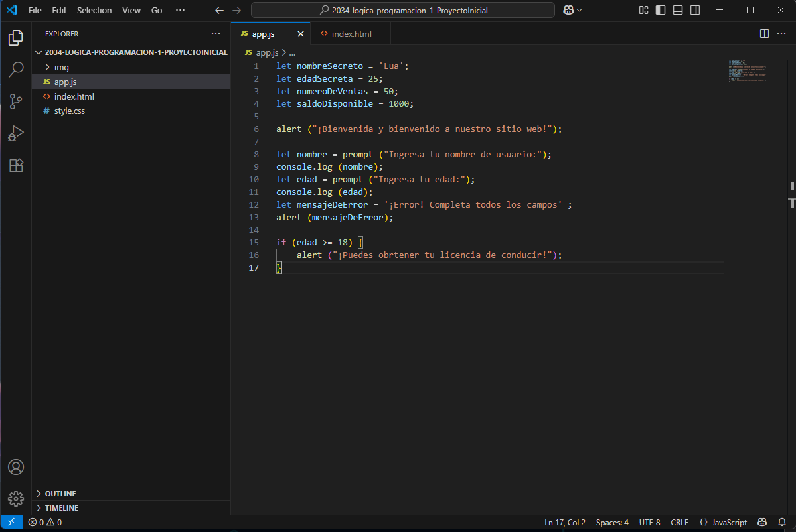
Task: Open the Edit menu
Action: click(59, 10)
